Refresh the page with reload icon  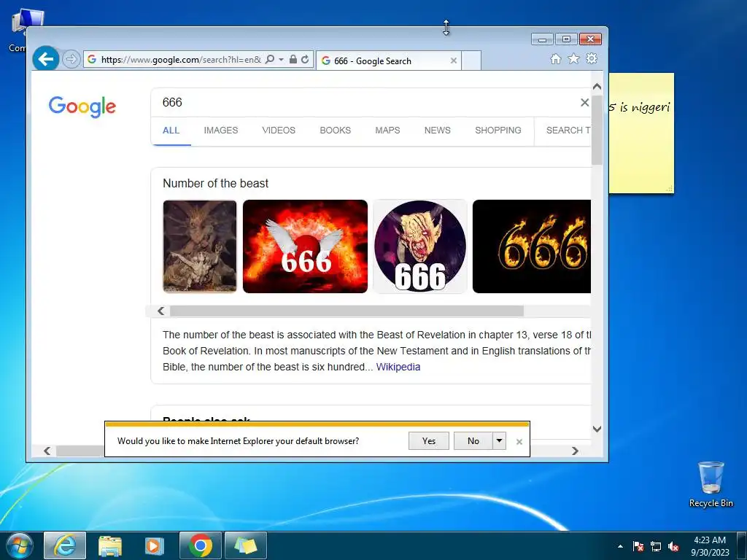305,60
